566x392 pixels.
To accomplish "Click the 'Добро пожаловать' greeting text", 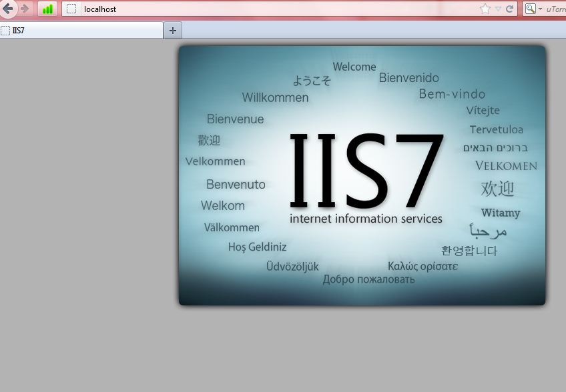I will tap(368, 279).
